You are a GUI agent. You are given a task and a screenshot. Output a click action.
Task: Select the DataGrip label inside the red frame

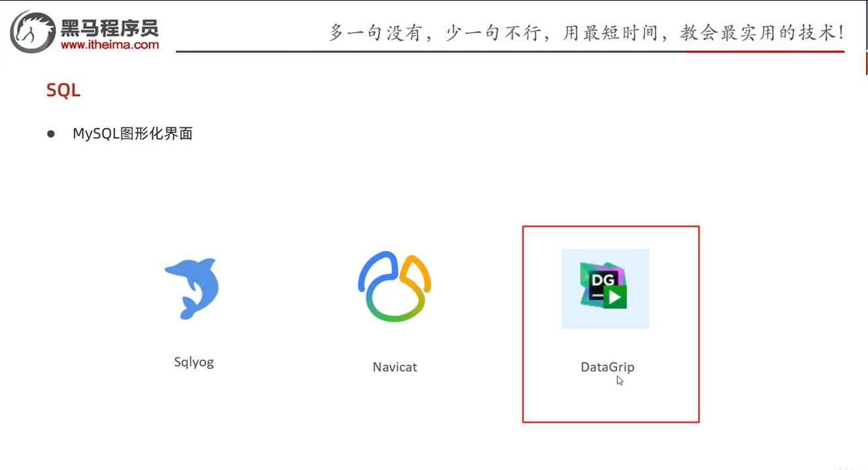pyautogui.click(x=606, y=367)
